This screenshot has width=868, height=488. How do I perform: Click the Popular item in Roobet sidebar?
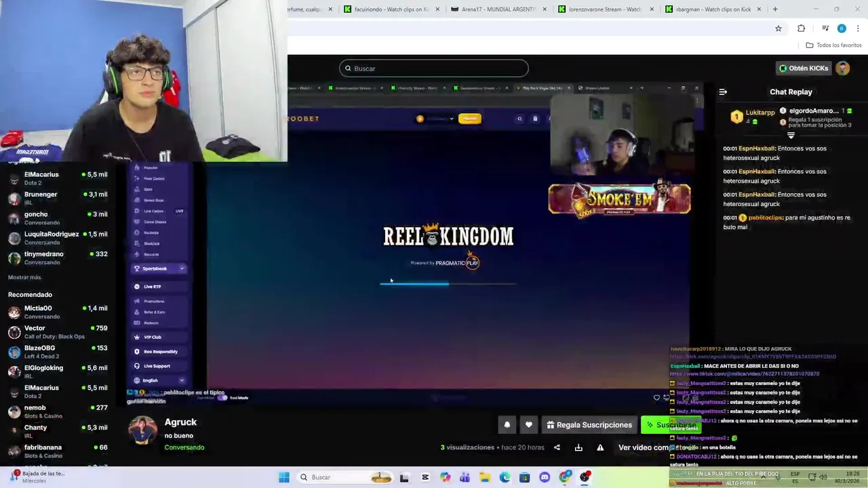coord(151,167)
